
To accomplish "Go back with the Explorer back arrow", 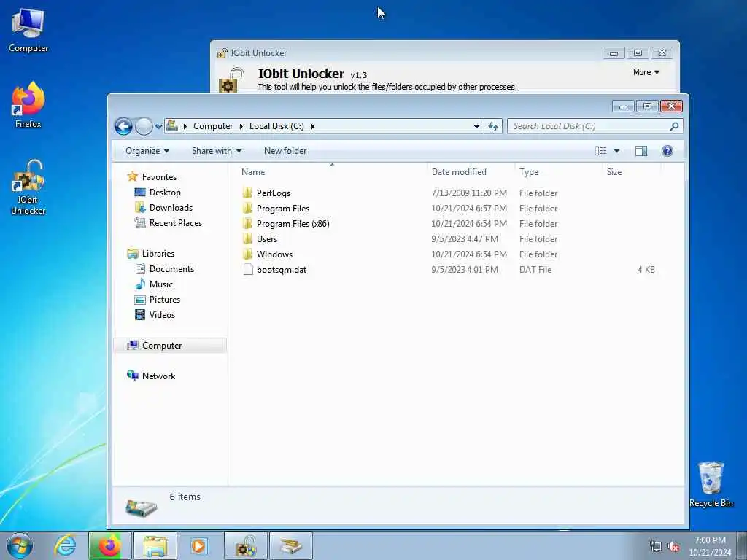I will tap(123, 126).
